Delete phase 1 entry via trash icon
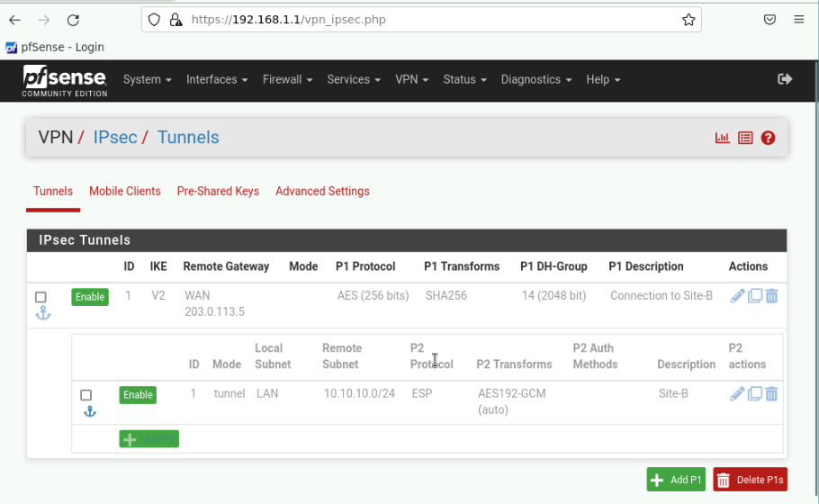The width and height of the screenshot is (819, 504). (771, 296)
